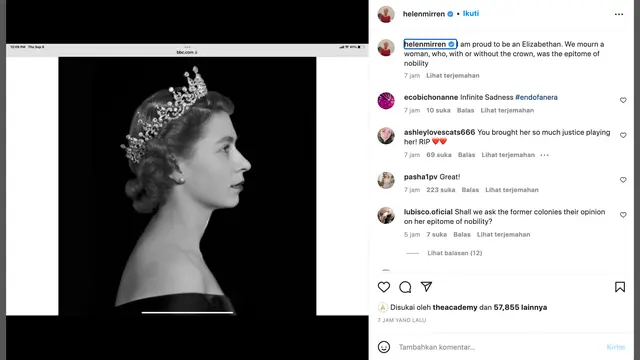View 223 suka on pasha1pv comment

(440, 190)
